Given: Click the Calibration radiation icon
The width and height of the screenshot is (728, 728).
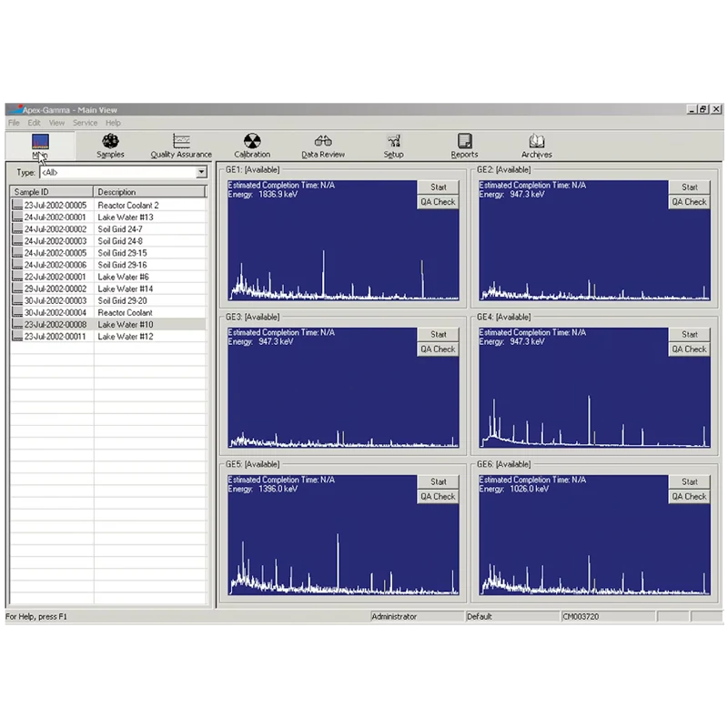Looking at the screenshot, I should (x=252, y=143).
